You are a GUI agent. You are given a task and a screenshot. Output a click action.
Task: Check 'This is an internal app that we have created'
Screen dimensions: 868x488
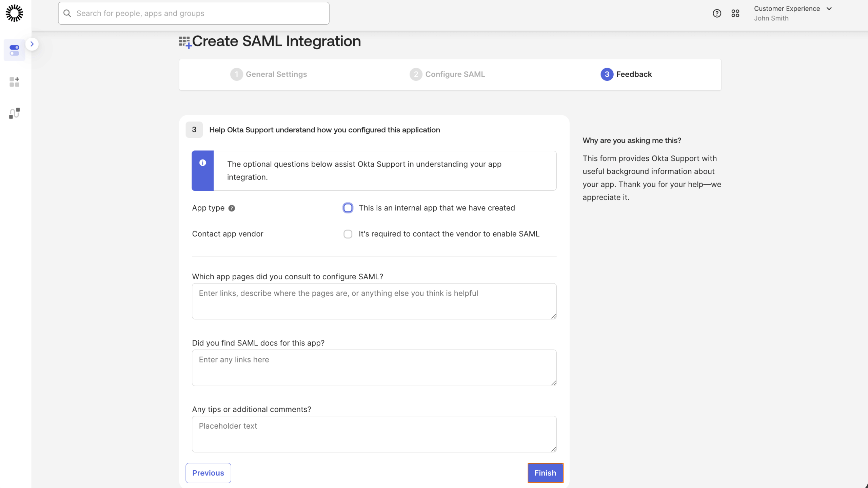click(x=348, y=207)
